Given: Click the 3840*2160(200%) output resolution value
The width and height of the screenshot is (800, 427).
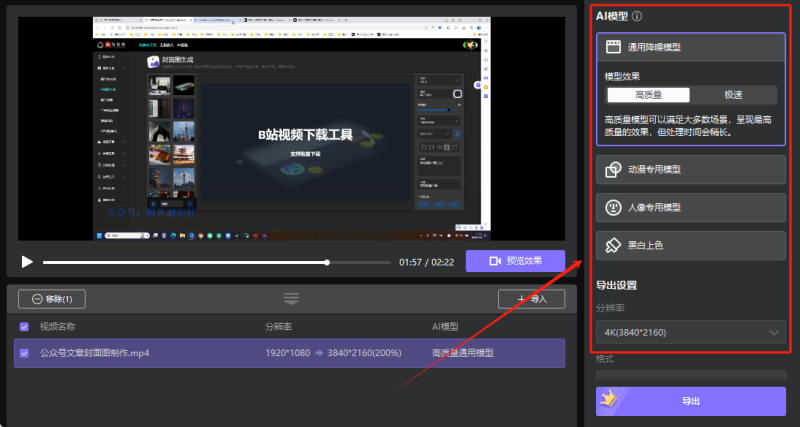Looking at the screenshot, I should click(x=364, y=353).
